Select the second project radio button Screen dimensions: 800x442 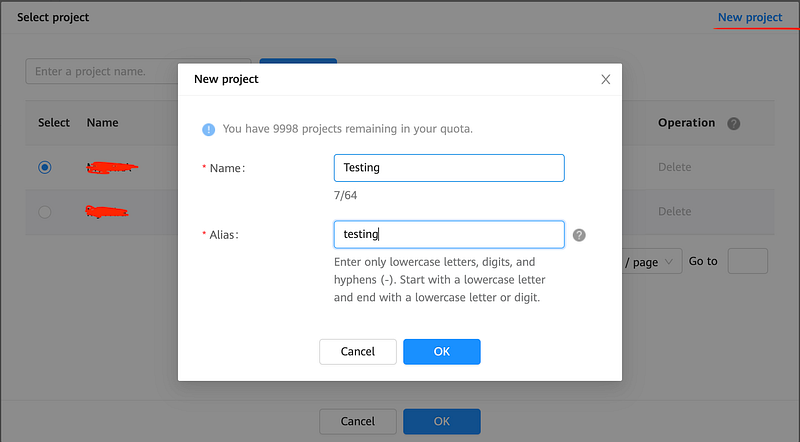45,211
